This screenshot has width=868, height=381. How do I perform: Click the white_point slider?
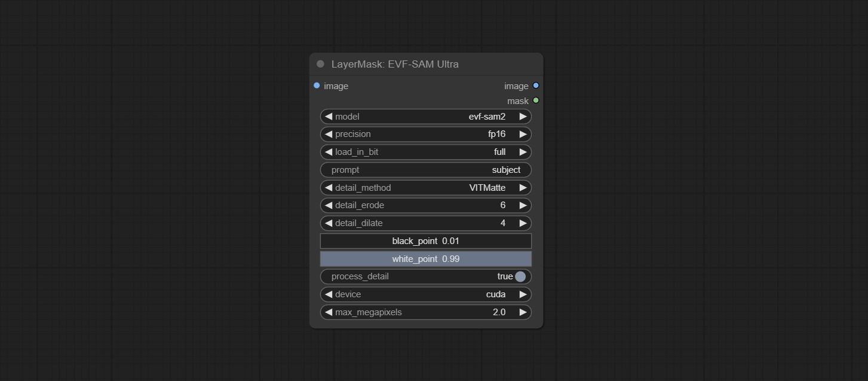(x=425, y=259)
